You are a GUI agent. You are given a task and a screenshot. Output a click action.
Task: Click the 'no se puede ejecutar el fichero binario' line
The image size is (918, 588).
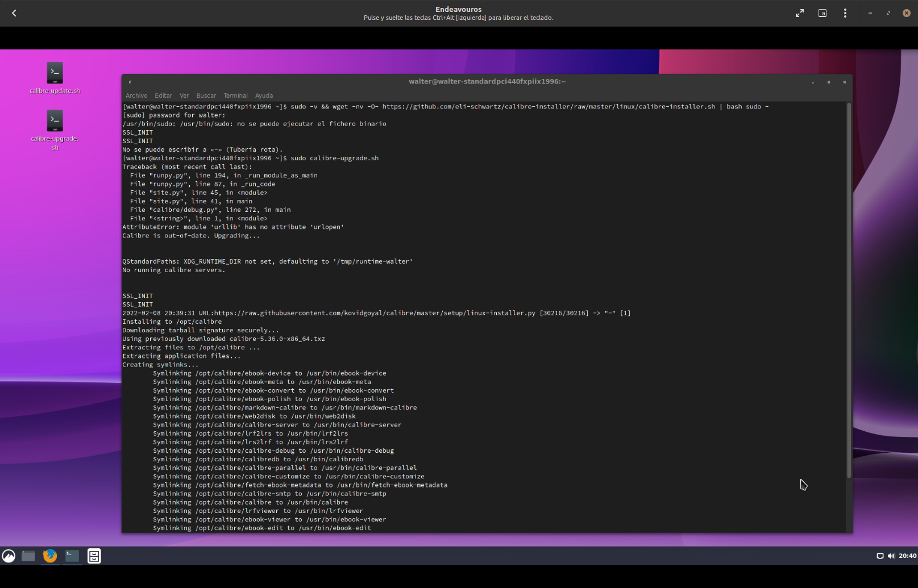254,124
